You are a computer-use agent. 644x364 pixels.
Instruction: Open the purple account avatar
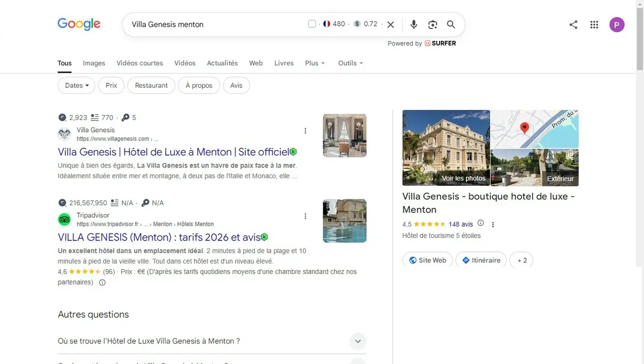tap(617, 25)
